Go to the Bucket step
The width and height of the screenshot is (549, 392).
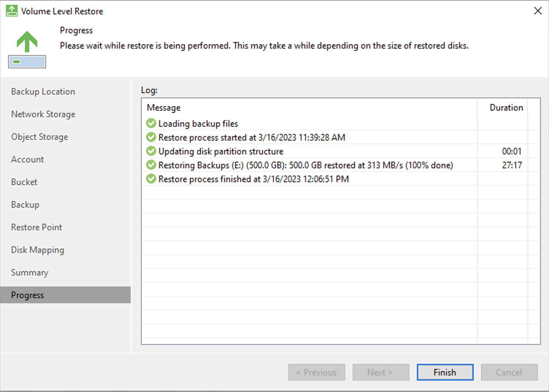click(24, 182)
